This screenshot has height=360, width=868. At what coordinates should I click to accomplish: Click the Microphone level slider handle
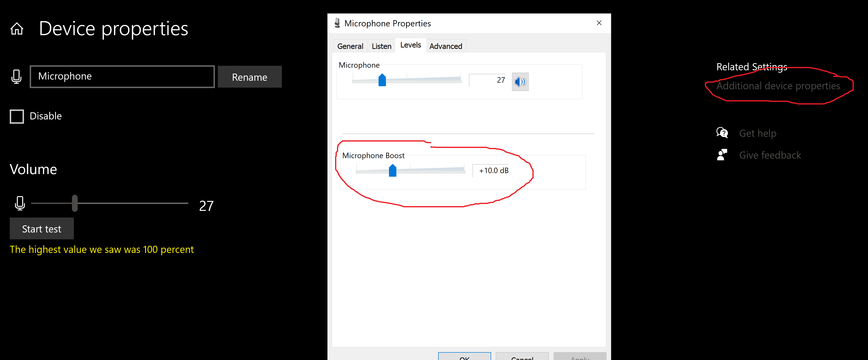[x=382, y=80]
